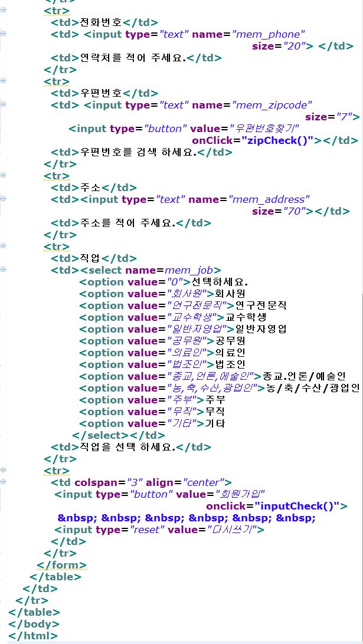The width and height of the screenshot is (363, 644).
Task: Click the plain option label 의료인
Action: tap(230, 353)
